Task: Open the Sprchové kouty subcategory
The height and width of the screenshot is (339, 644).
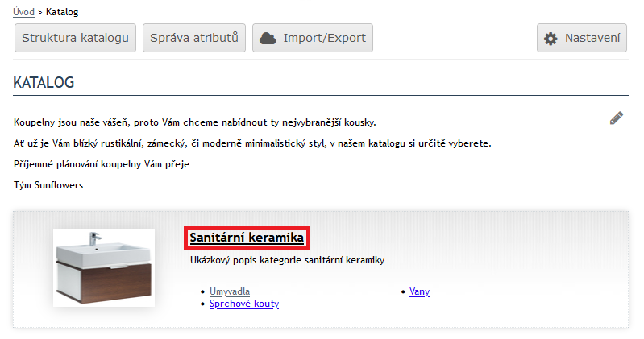Action: pyautogui.click(x=244, y=304)
